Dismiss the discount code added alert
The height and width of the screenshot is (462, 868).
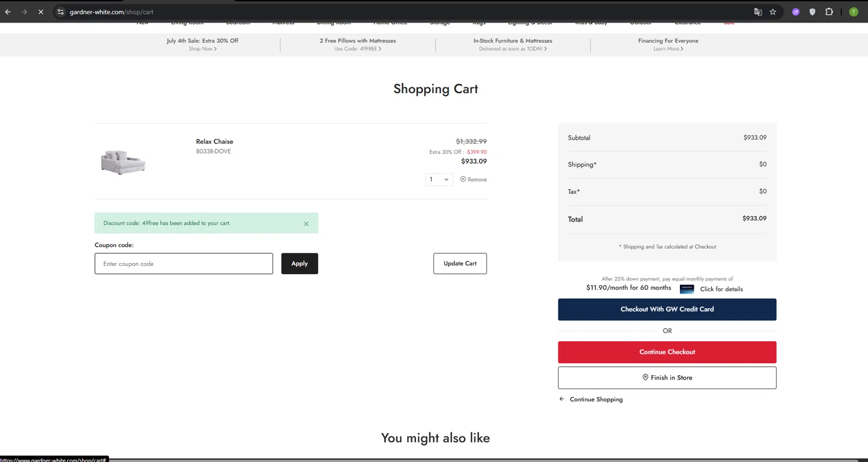[306, 224]
